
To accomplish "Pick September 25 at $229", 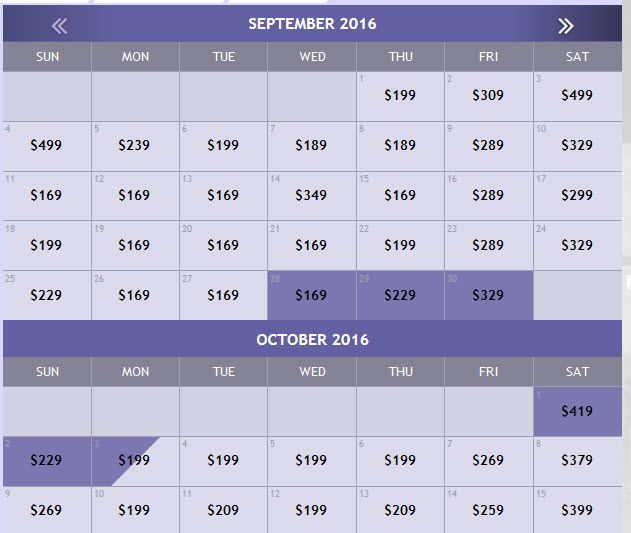I will coord(46,296).
